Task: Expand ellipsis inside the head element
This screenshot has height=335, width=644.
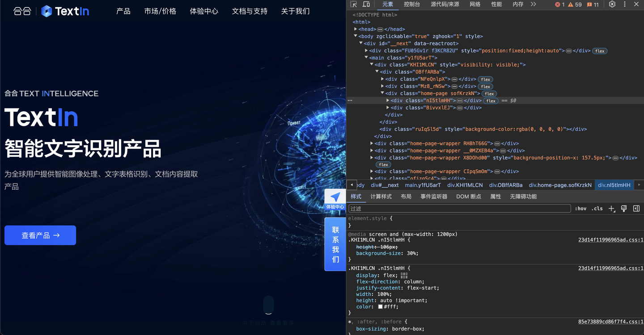Action: (x=380, y=29)
